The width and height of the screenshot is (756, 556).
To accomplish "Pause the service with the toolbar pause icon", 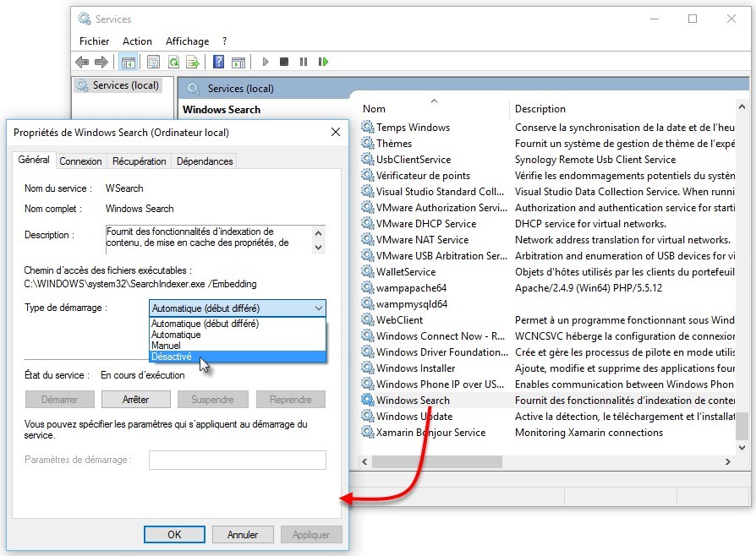I will pos(304,62).
